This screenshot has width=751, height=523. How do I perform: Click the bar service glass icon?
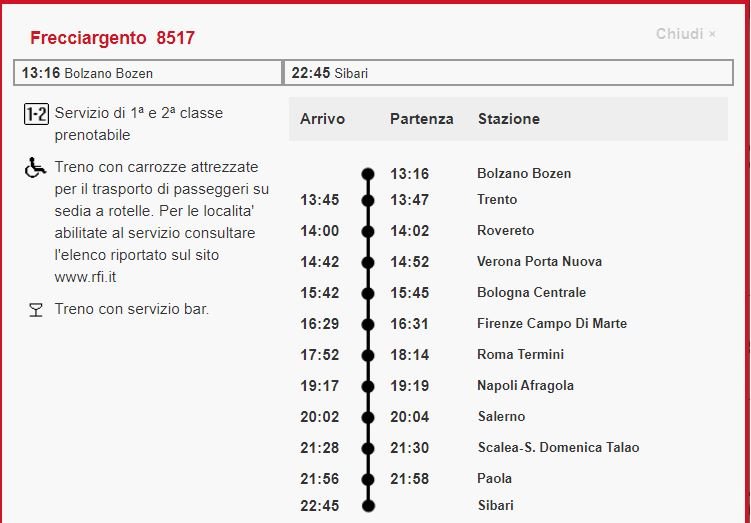pyautogui.click(x=36, y=310)
